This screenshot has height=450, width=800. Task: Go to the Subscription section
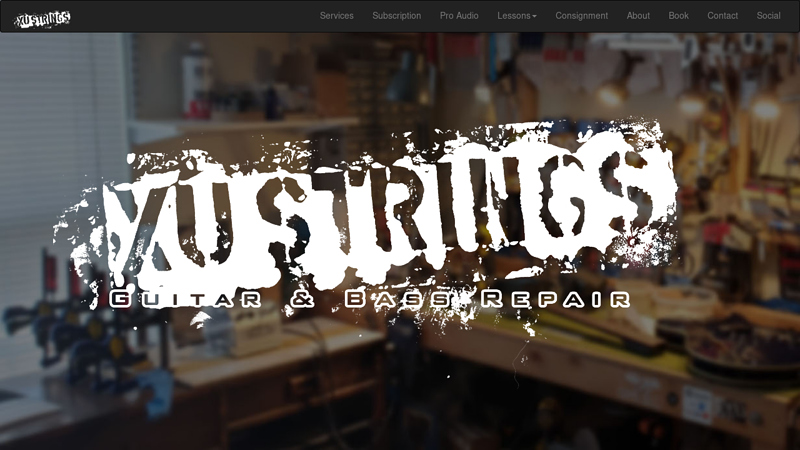396,16
